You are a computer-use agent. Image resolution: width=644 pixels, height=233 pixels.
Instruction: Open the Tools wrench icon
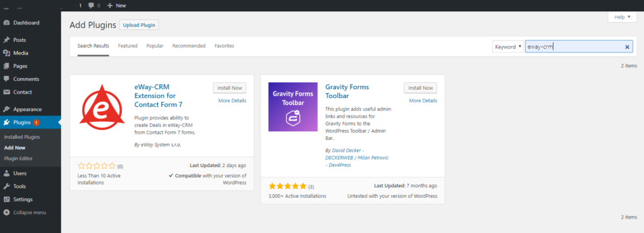click(x=6, y=187)
